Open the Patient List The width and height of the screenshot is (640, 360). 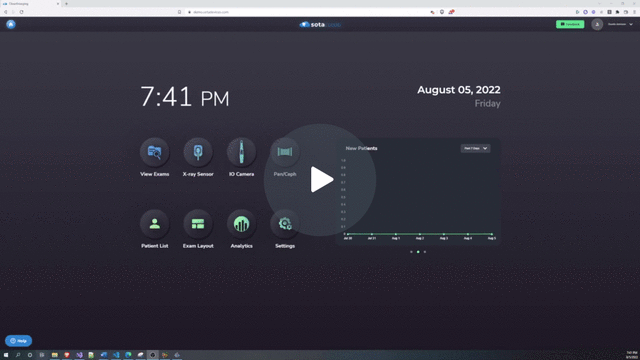154,224
